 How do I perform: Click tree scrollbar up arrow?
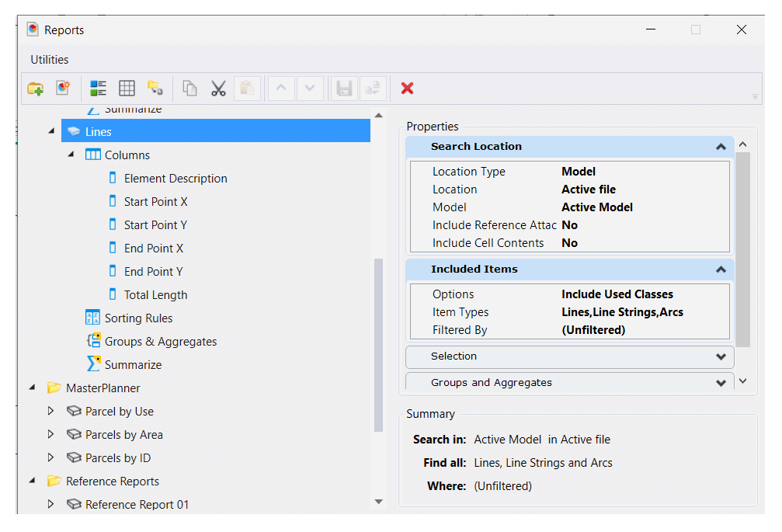coord(378,115)
